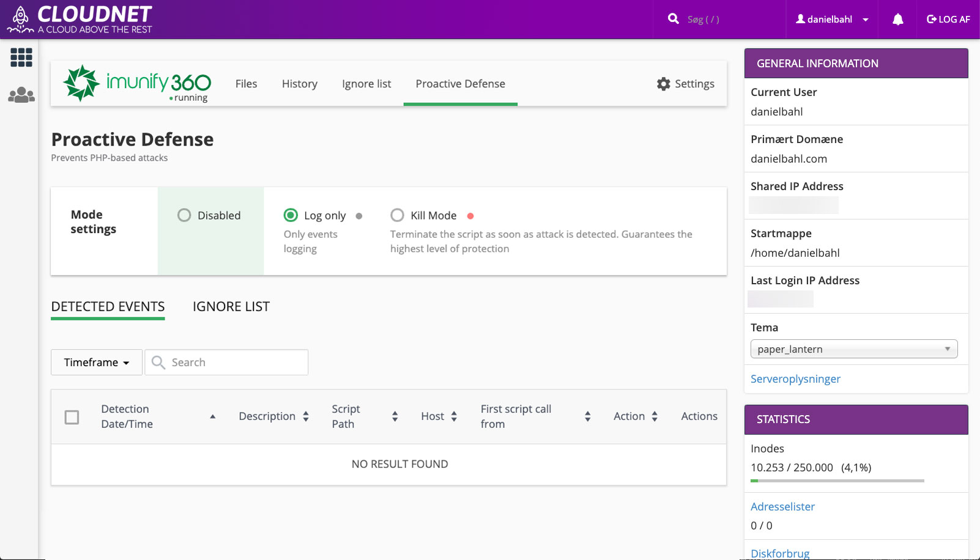Open the Serveroplysninger link
This screenshot has height=560, width=980.
coord(795,379)
